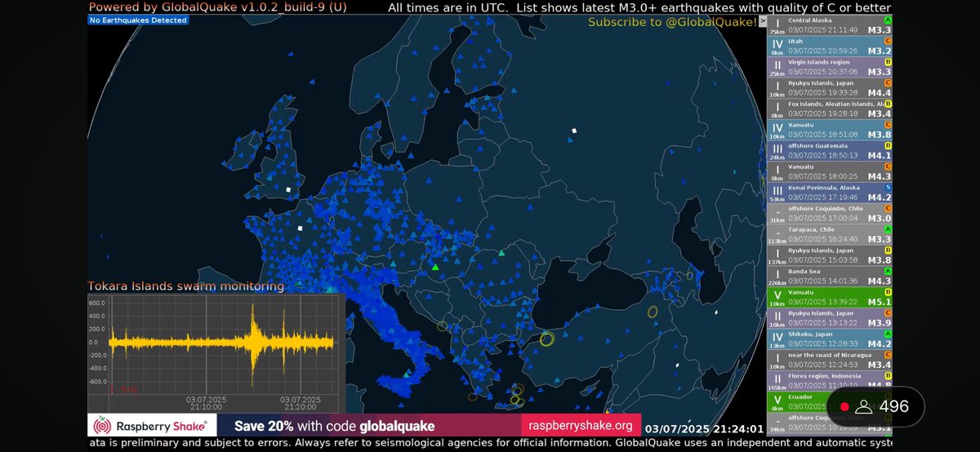980x452 pixels.
Task: Click the scrolling disclaimer ticker at the bottom
Action: coord(490,444)
